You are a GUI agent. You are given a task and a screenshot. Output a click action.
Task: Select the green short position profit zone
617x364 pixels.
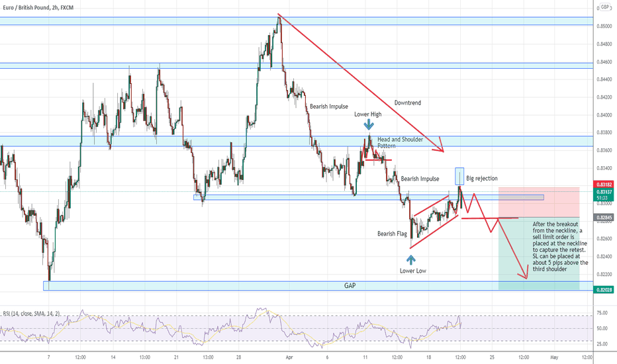pyautogui.click(x=539, y=254)
